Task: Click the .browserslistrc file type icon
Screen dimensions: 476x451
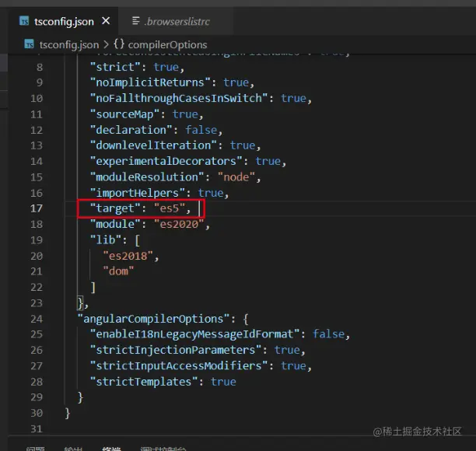Action: 135,21
